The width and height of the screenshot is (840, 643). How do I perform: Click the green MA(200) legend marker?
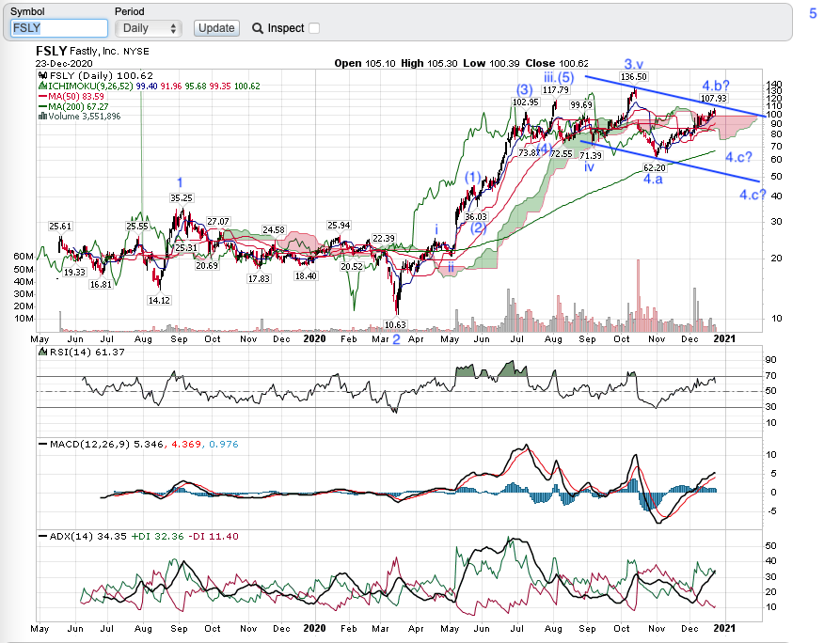click(x=41, y=106)
